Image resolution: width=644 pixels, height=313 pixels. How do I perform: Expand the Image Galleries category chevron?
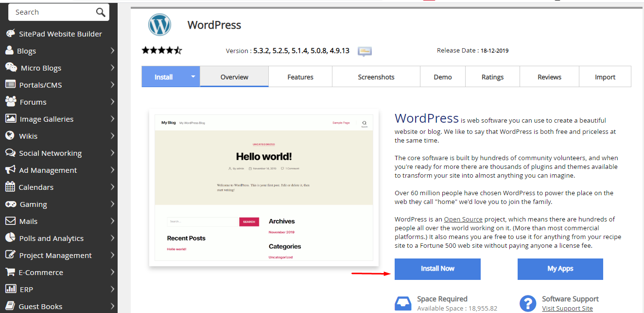point(112,119)
